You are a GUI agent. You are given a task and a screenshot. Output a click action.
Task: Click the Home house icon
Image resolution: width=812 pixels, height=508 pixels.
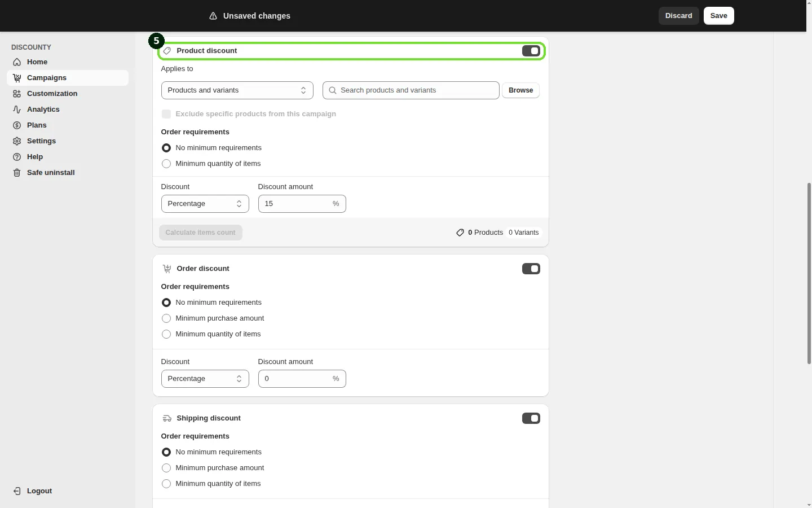pyautogui.click(x=17, y=62)
